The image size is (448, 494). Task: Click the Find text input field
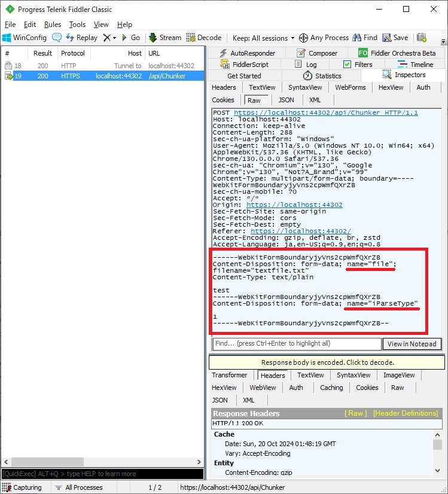point(297,344)
